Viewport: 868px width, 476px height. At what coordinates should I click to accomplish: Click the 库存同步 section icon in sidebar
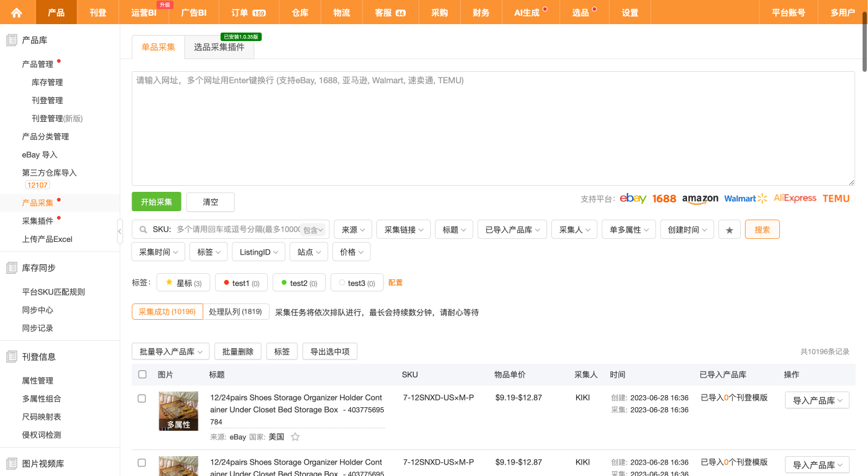pyautogui.click(x=11, y=268)
